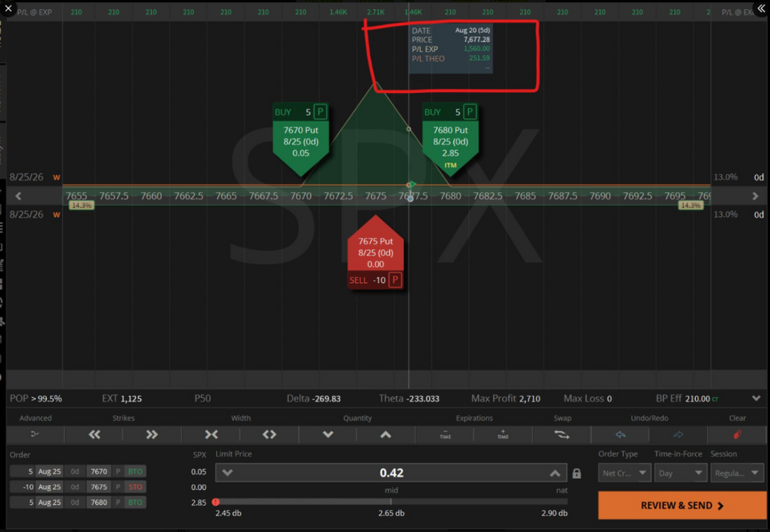Click the Delta -269.83 value

(327, 398)
